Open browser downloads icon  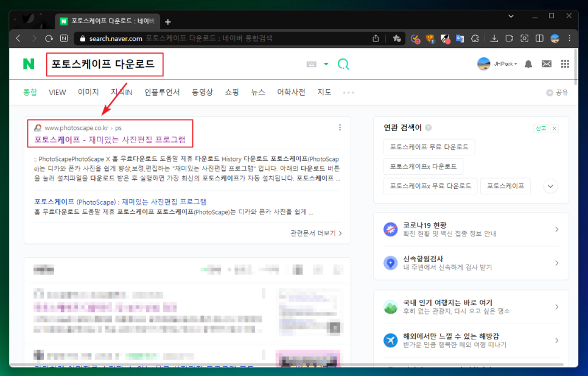point(494,38)
